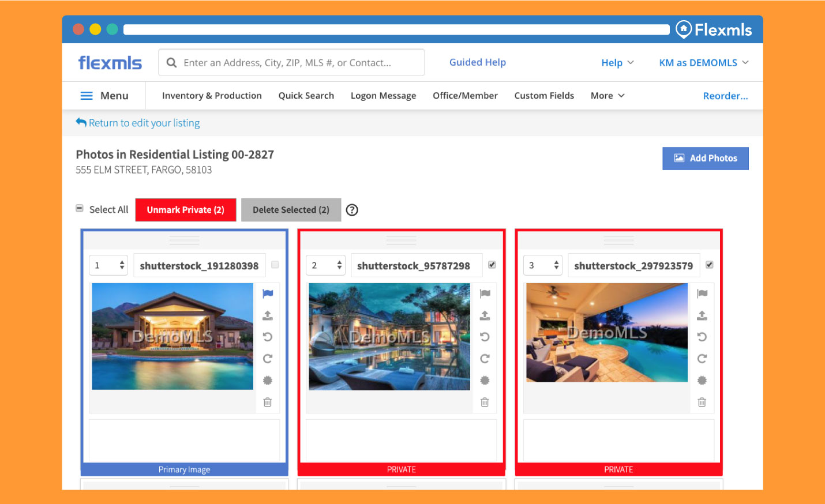Return to edit your listing
825x504 pixels.
[138, 123]
